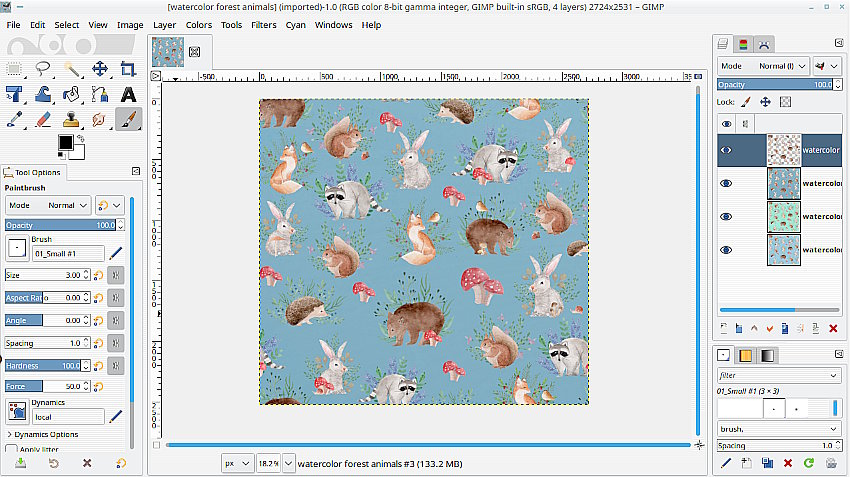Select the Eraser tool
Image resolution: width=850 pixels, height=477 pixels.
43,120
